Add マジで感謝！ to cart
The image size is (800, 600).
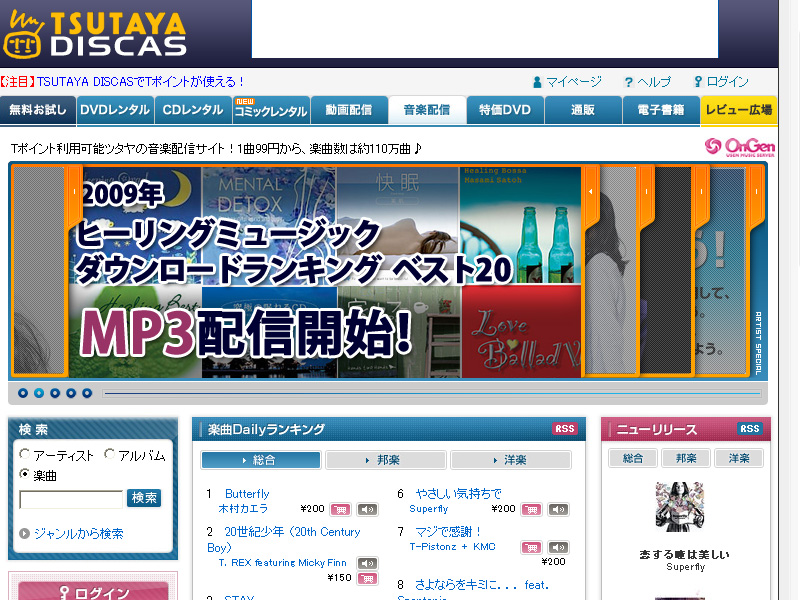pos(531,547)
